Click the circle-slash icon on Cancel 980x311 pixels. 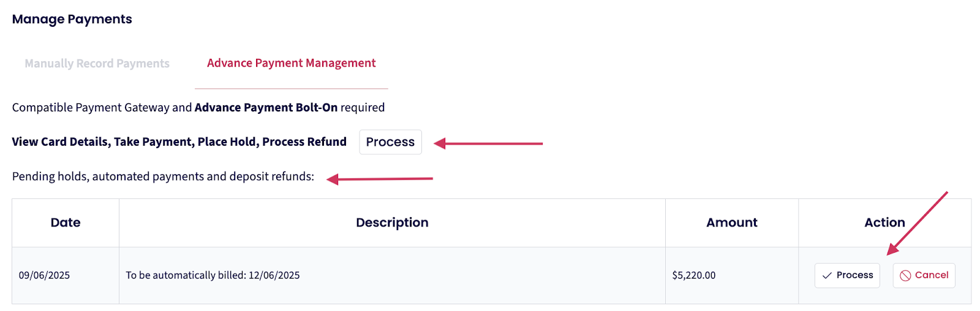click(905, 275)
